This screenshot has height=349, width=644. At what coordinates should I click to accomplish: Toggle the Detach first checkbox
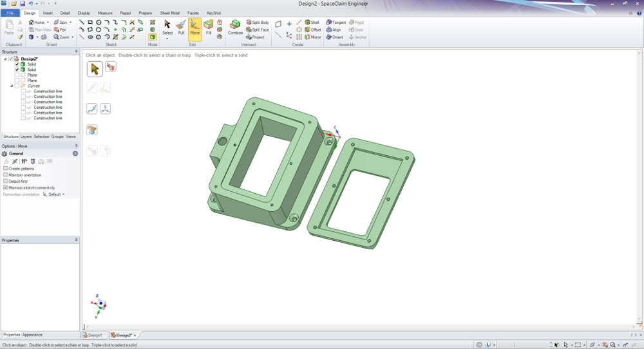[6, 182]
